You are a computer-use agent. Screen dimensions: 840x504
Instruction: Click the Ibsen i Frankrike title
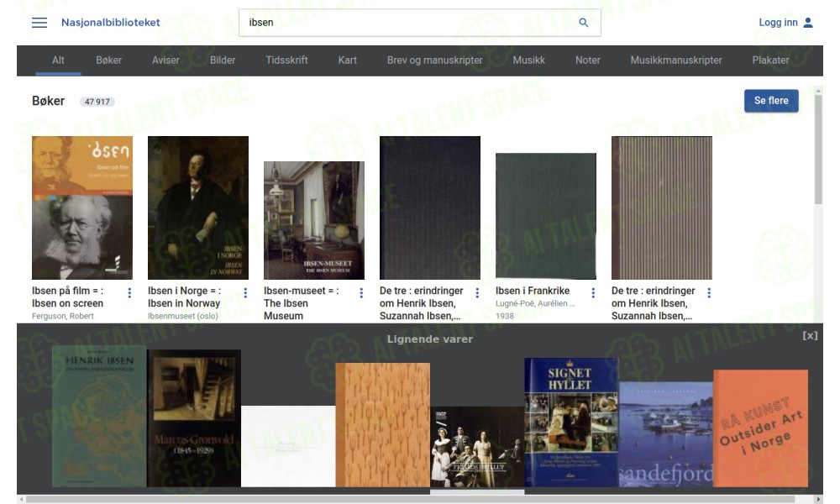click(533, 291)
